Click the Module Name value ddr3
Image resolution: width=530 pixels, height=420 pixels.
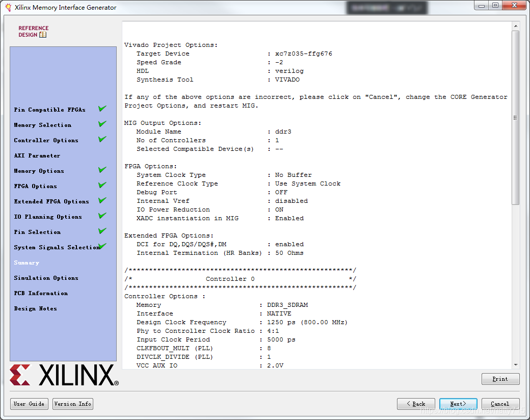(x=283, y=132)
